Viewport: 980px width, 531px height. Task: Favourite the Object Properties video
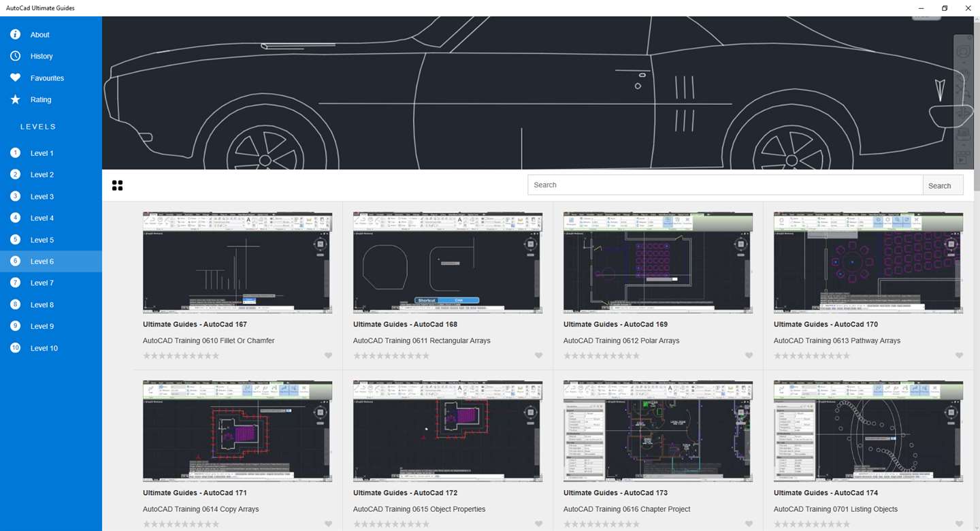(x=539, y=524)
